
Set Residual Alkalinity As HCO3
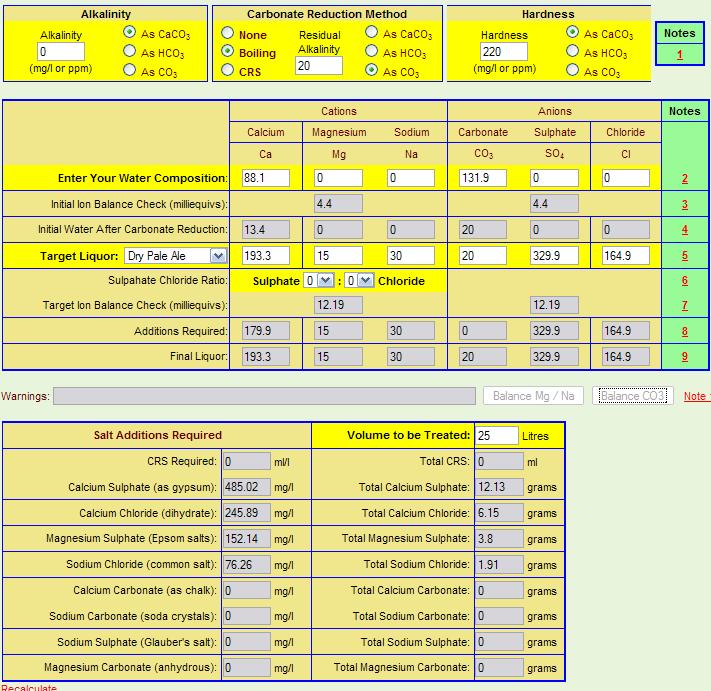tap(371, 51)
